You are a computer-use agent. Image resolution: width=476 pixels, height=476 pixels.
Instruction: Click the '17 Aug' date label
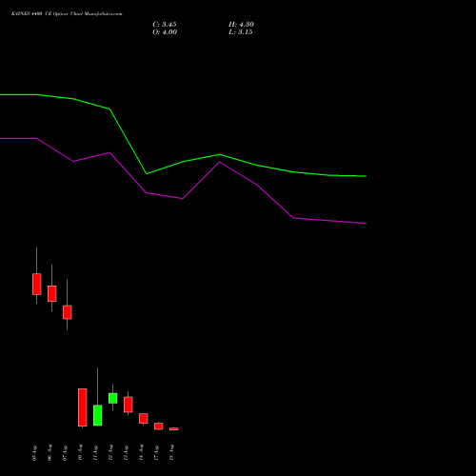tap(156, 453)
